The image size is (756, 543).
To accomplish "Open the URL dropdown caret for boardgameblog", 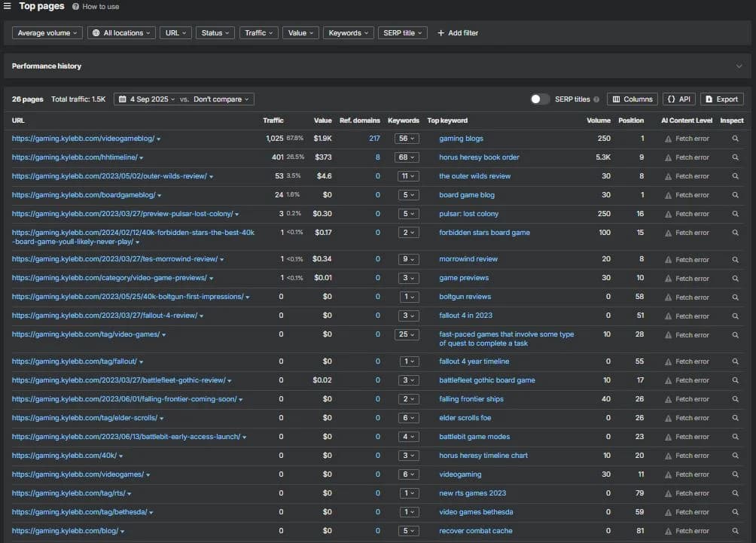I will [x=159, y=195].
